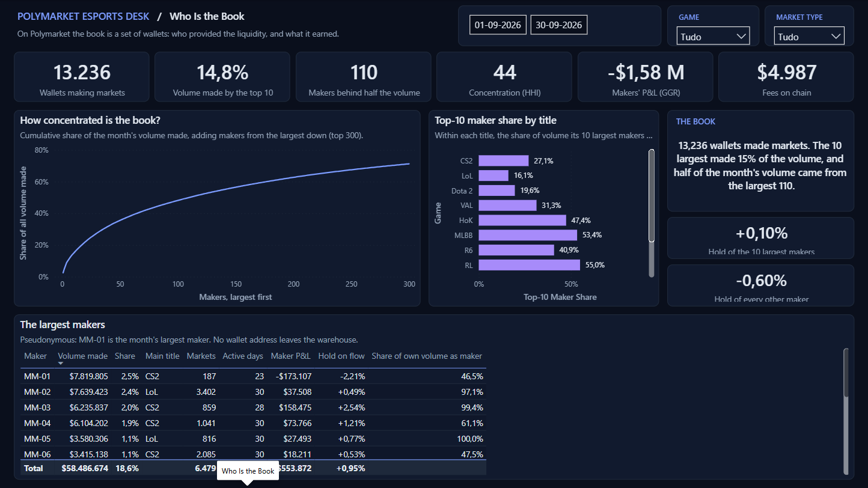The width and height of the screenshot is (868, 488).
Task: Select the CS2 bar in maker share chart
Action: (504, 161)
